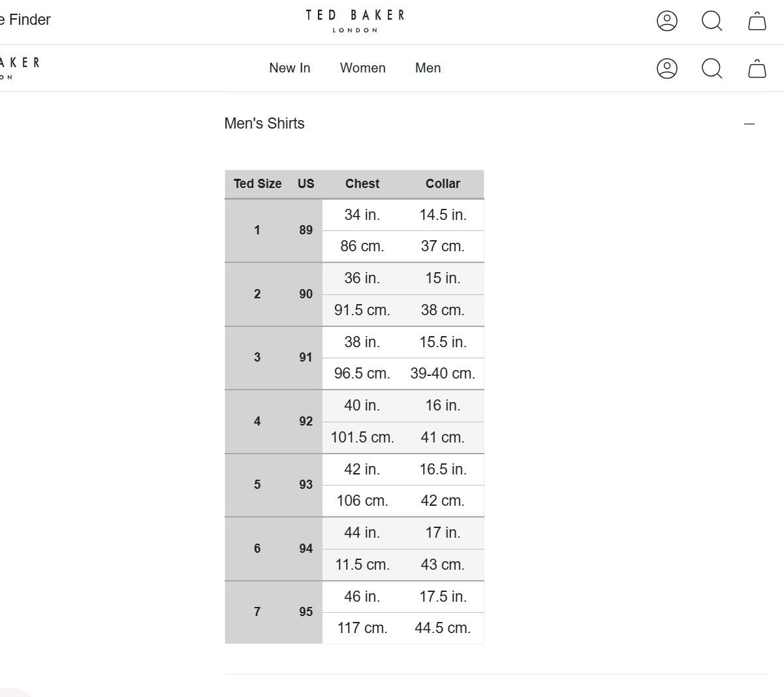
Task: Click account icon in navigation bar
Action: 666,69
